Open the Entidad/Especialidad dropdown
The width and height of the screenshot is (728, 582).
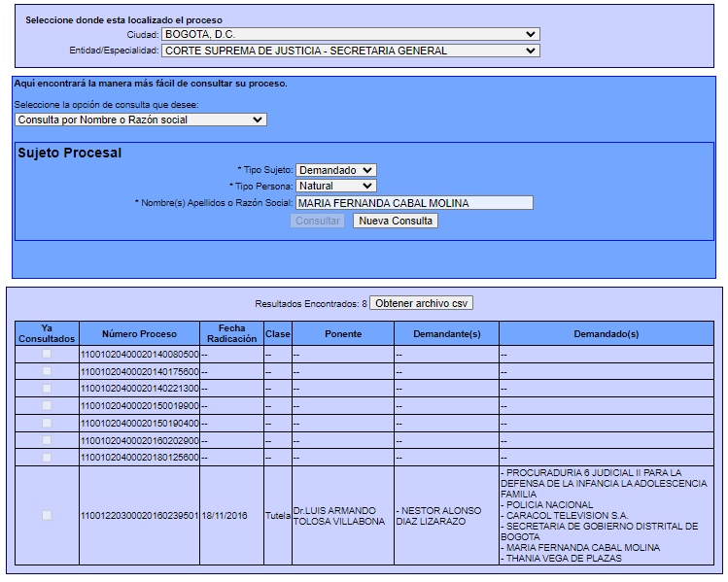351,51
